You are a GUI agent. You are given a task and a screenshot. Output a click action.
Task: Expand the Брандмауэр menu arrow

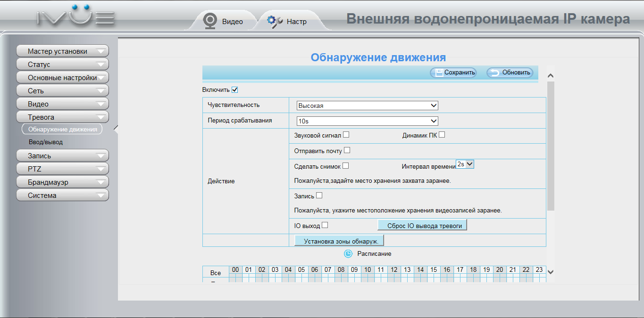tap(101, 182)
